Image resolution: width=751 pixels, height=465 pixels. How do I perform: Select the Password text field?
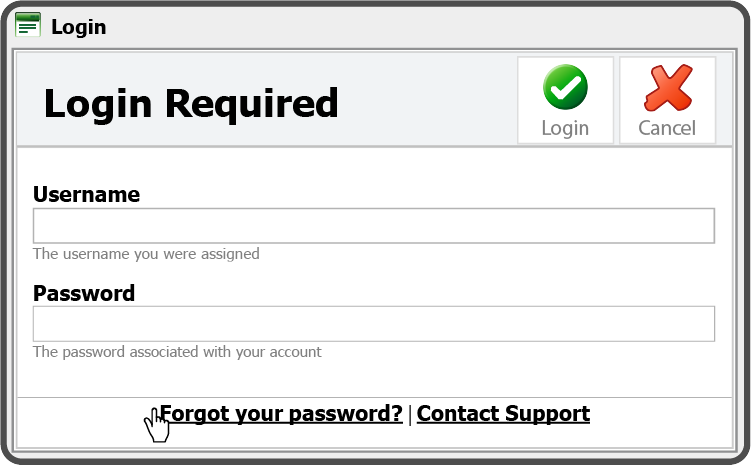point(374,324)
